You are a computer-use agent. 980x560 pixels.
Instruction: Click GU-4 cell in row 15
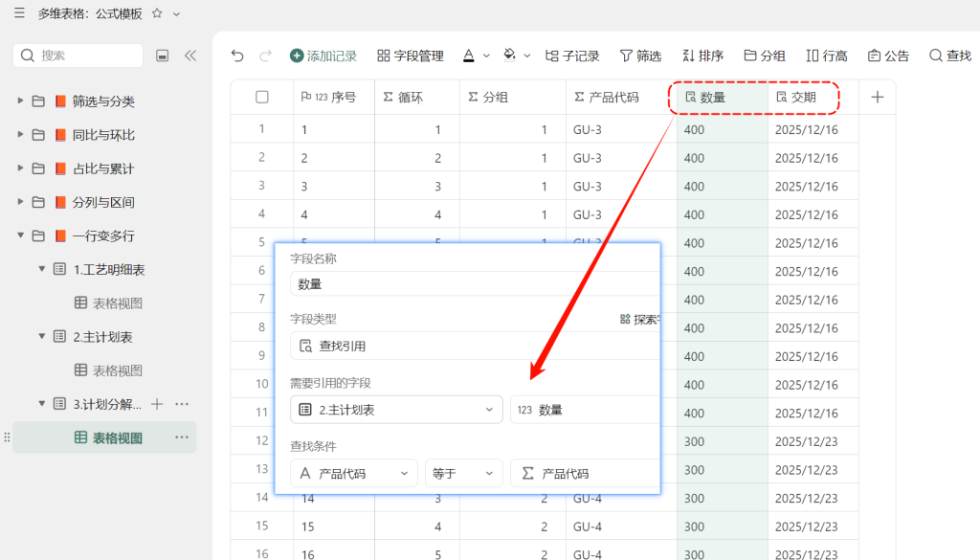pyautogui.click(x=619, y=526)
